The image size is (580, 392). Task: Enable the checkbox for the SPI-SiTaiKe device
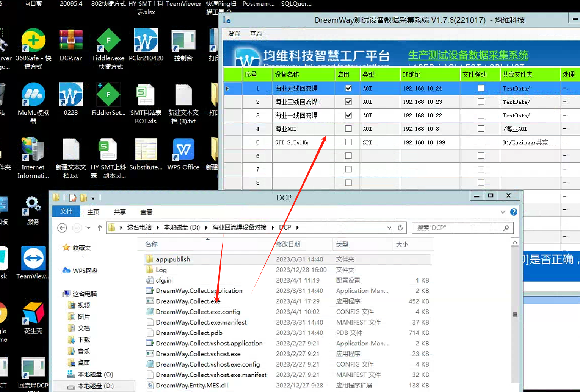point(348,142)
